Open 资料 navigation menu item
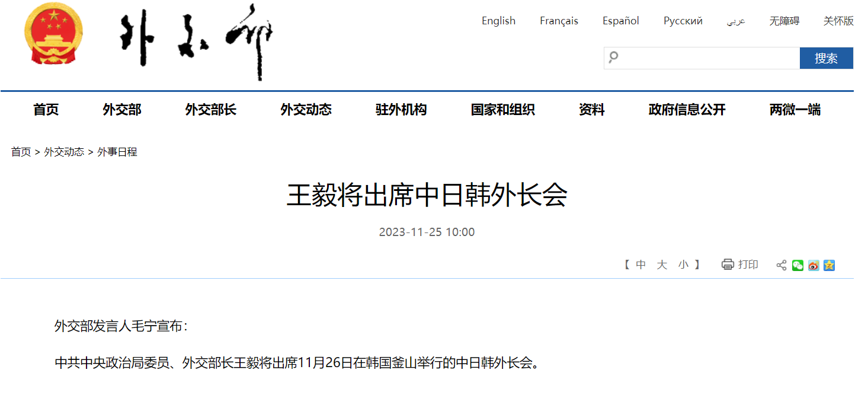868x411 pixels. pos(592,110)
